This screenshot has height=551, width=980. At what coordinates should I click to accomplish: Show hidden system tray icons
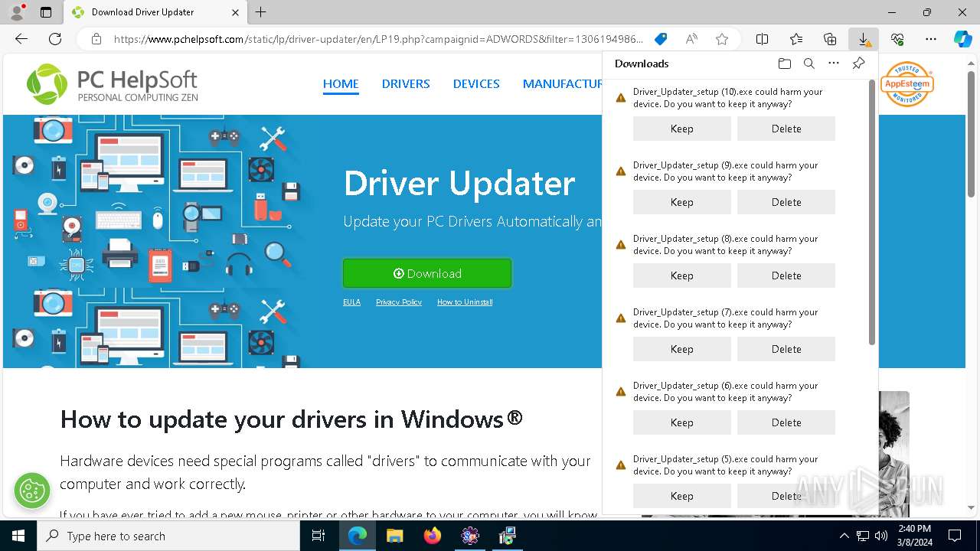pos(844,536)
